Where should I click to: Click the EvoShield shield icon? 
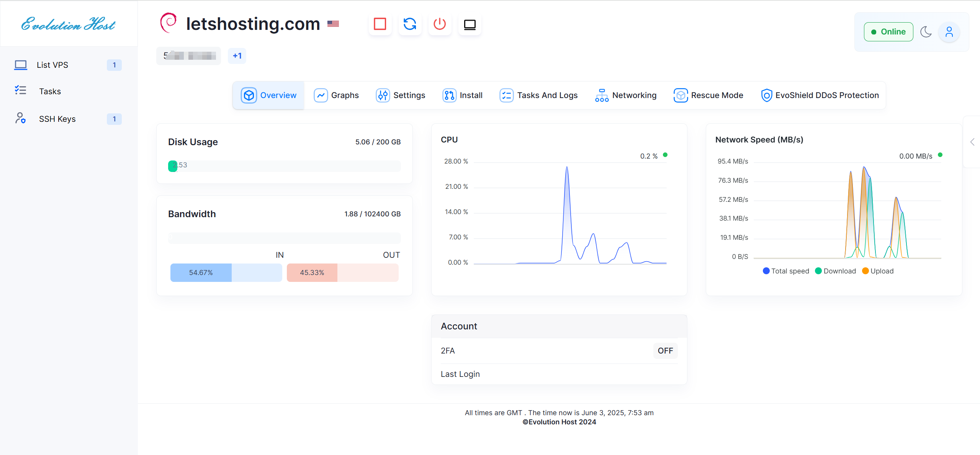pos(767,95)
